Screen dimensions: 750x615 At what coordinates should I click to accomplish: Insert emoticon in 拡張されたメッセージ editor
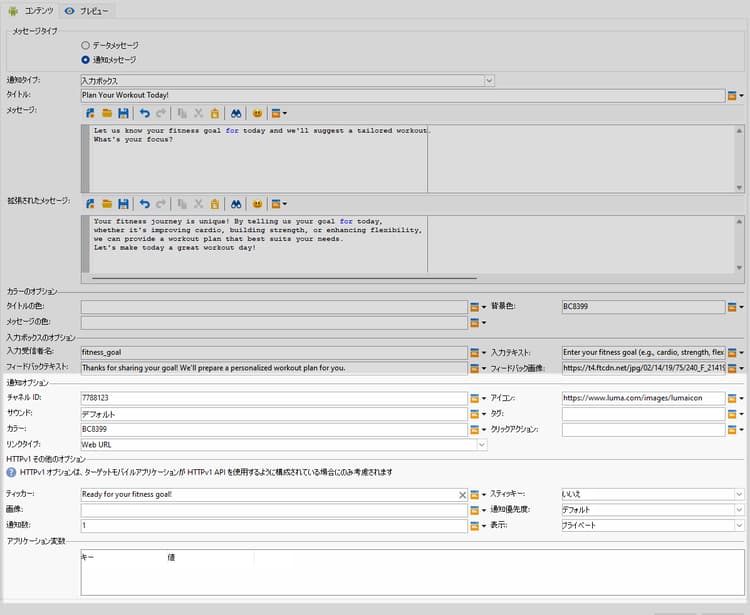coord(257,204)
